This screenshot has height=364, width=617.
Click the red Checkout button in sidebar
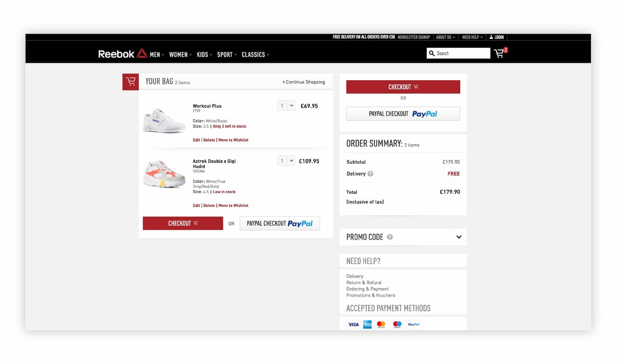click(x=403, y=87)
